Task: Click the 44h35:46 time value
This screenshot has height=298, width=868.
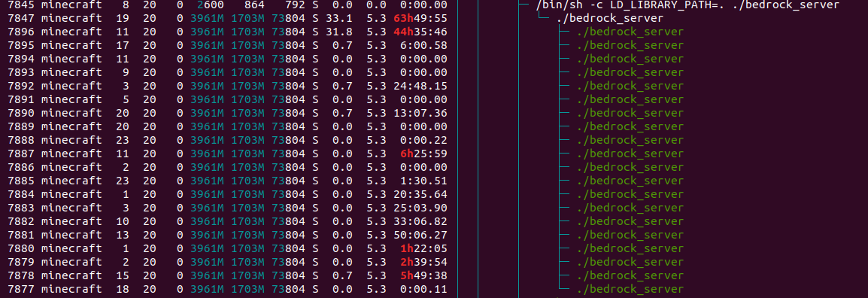Action: (x=420, y=32)
